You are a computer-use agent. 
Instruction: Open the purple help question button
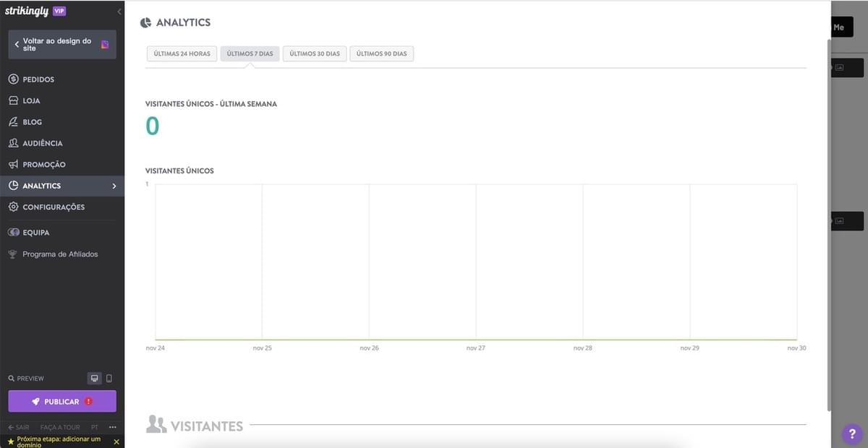pyautogui.click(x=851, y=434)
